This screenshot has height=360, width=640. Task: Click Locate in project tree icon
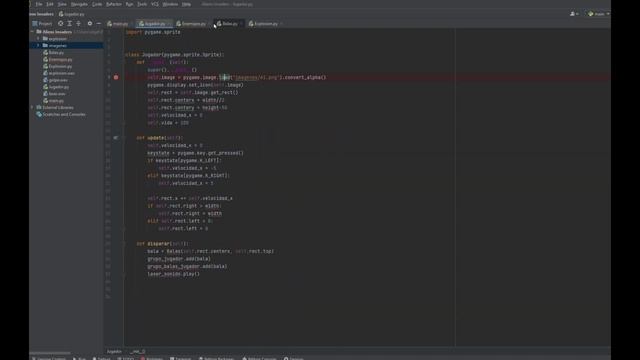click(x=60, y=24)
